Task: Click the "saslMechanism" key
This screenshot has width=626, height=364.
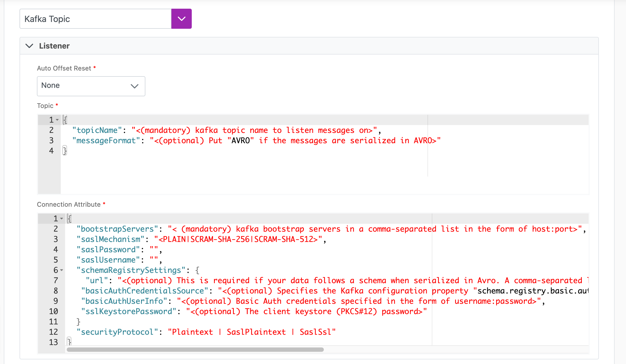Action: 111,239
